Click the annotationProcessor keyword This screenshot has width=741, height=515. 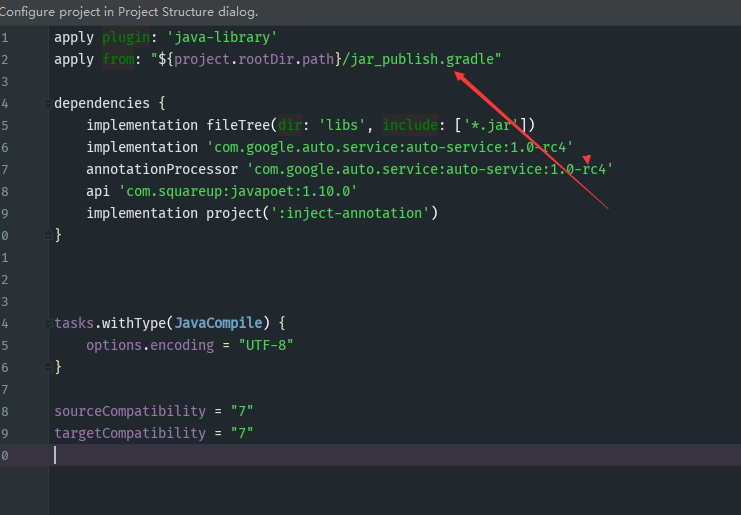162,169
